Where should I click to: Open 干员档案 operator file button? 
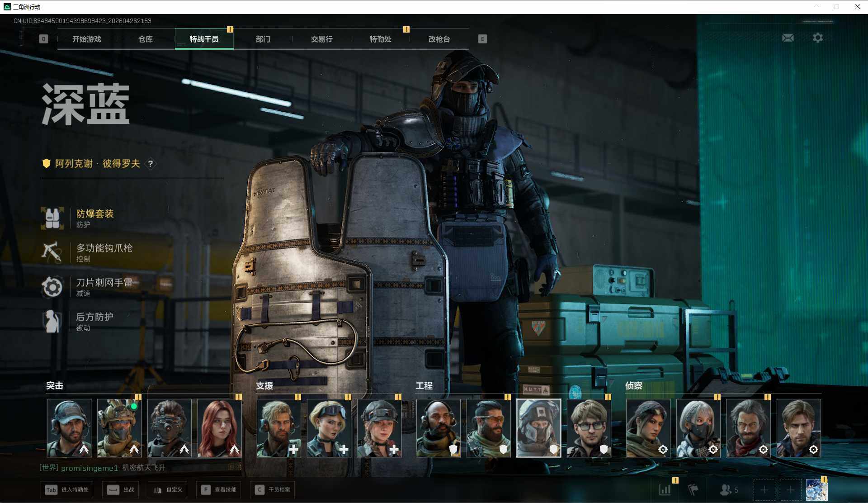pos(273,489)
